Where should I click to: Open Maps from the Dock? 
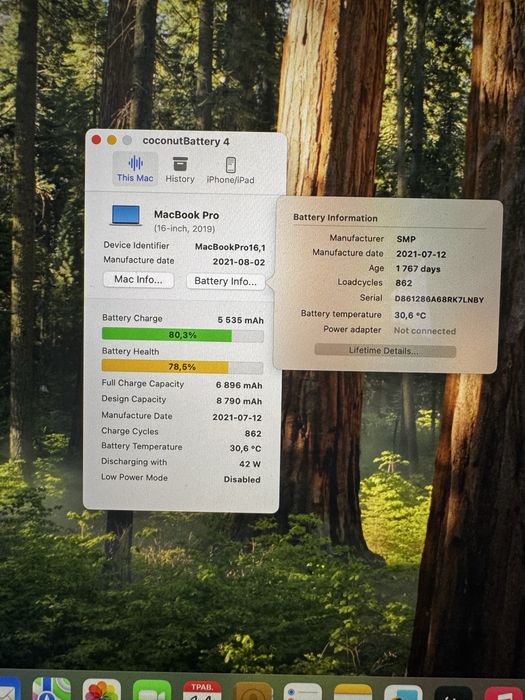tap(51, 689)
